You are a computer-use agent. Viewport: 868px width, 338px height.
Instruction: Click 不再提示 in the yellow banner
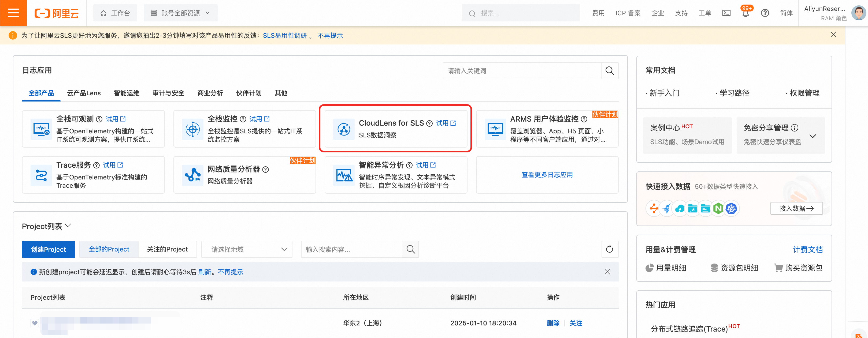coord(330,36)
